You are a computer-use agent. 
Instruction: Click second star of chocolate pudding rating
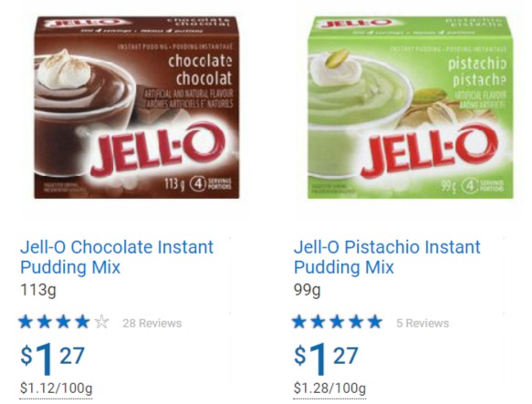[x=45, y=322]
